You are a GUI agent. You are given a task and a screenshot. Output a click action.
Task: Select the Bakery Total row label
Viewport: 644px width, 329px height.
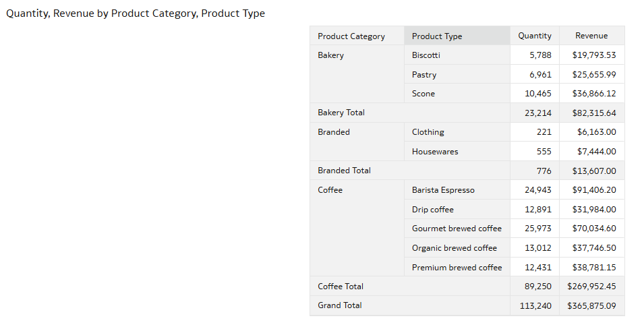click(x=341, y=113)
